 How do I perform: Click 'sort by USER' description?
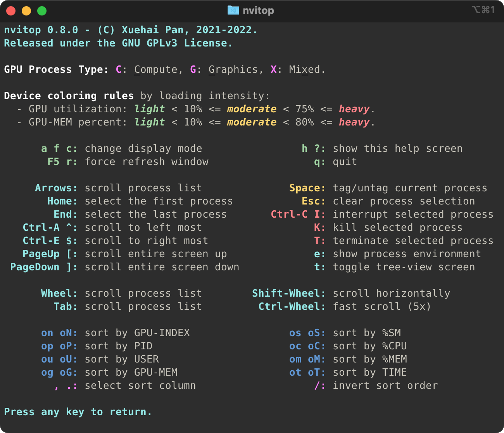tap(122, 359)
